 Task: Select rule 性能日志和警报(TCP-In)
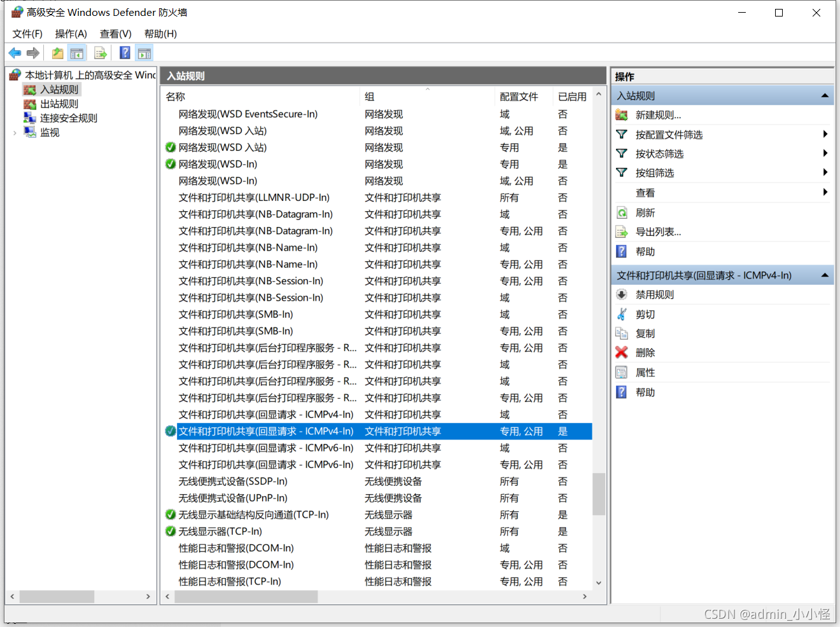[230, 581]
